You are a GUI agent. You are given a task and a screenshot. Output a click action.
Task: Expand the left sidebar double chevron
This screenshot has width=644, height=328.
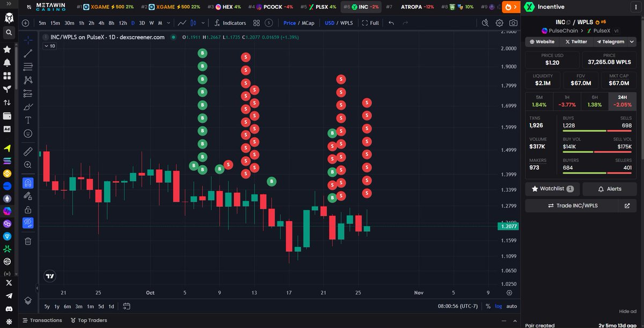coord(8,4)
